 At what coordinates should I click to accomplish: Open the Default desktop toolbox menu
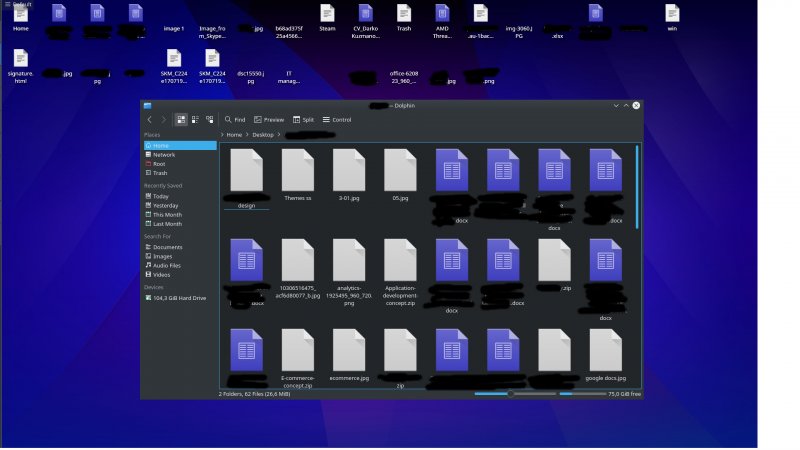click(18, 4)
